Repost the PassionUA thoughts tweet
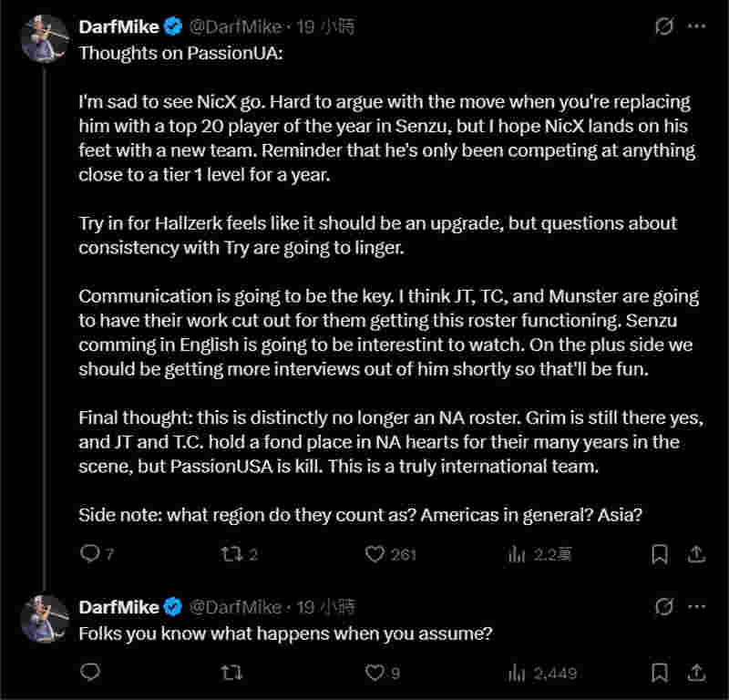This screenshot has width=729, height=700. coord(232,553)
